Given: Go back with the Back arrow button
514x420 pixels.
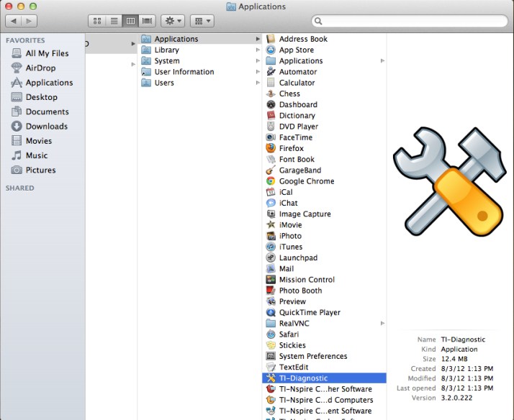Looking at the screenshot, I should coord(14,21).
